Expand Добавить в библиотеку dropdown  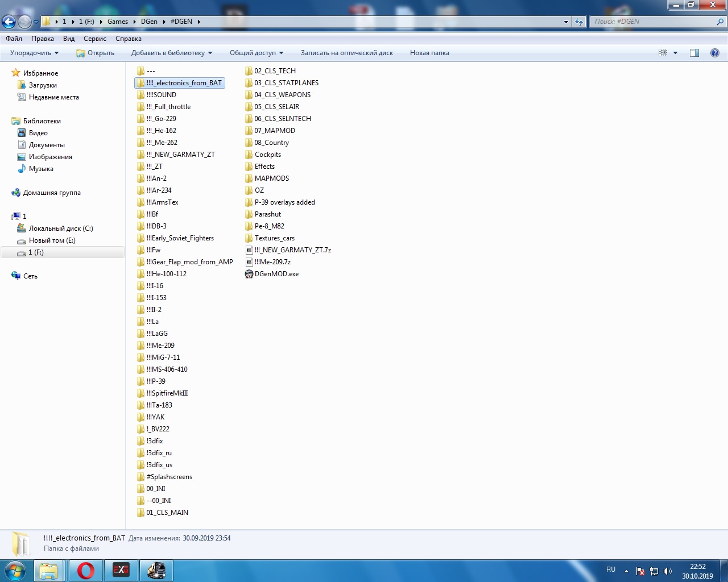[172, 53]
